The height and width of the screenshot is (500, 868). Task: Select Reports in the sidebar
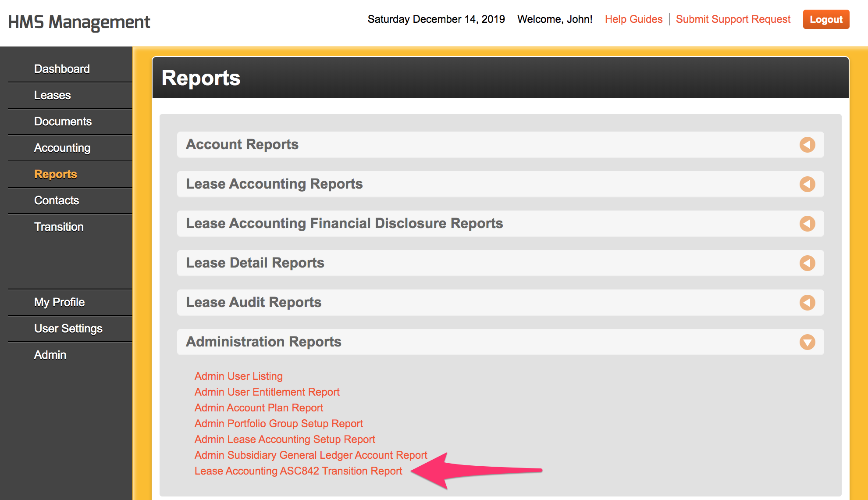pos(55,174)
